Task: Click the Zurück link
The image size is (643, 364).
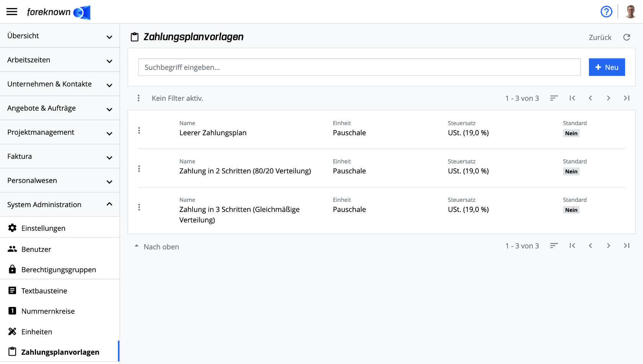Action: 600,38
